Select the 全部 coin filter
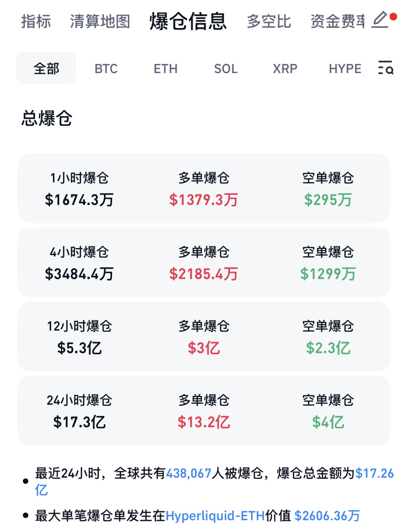This screenshot has width=408, height=532. pyautogui.click(x=46, y=68)
